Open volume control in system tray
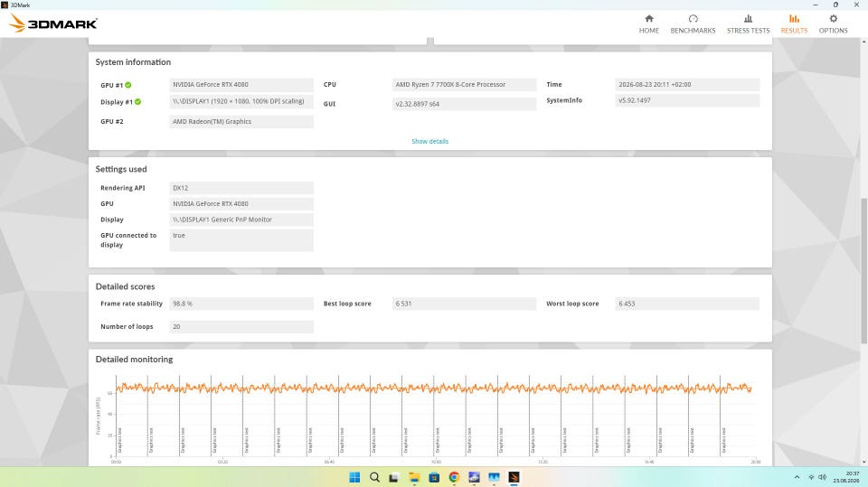 click(x=823, y=477)
